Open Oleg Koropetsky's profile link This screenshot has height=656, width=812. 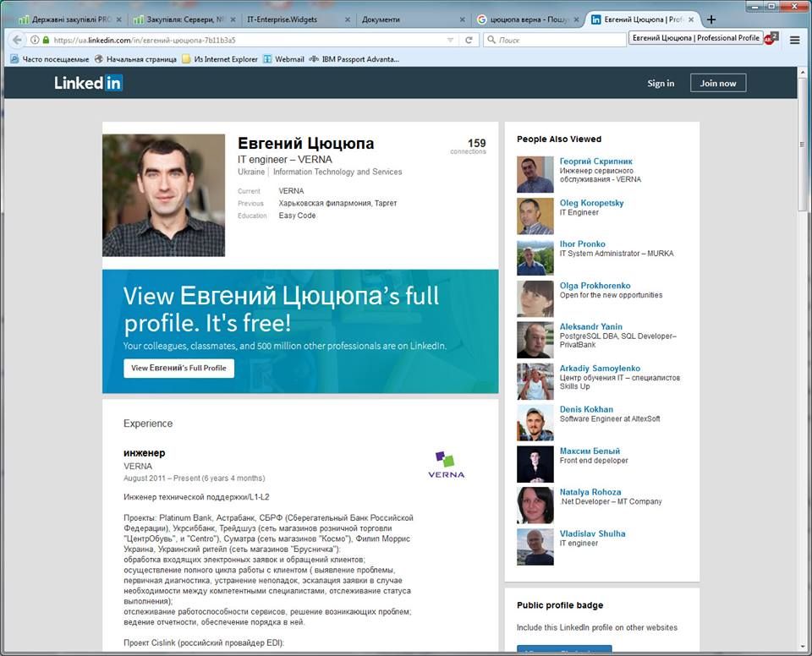pos(591,203)
